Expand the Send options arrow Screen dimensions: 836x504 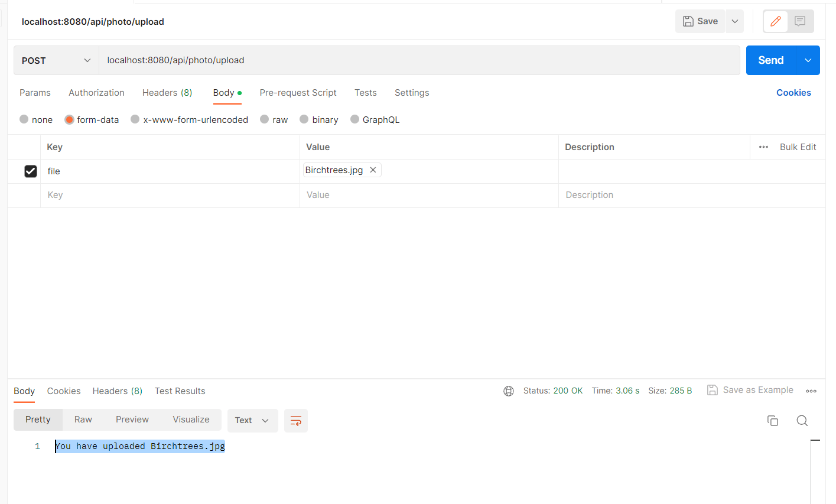coord(808,60)
